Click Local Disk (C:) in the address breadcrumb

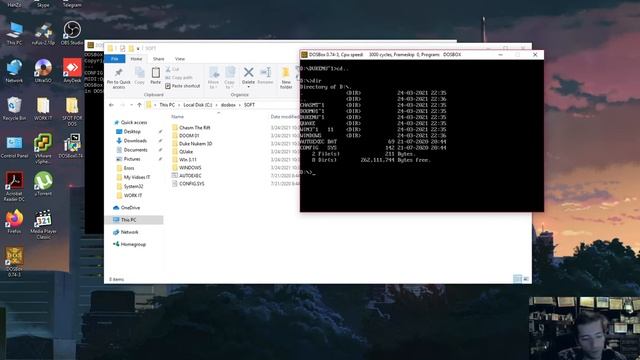[198, 105]
